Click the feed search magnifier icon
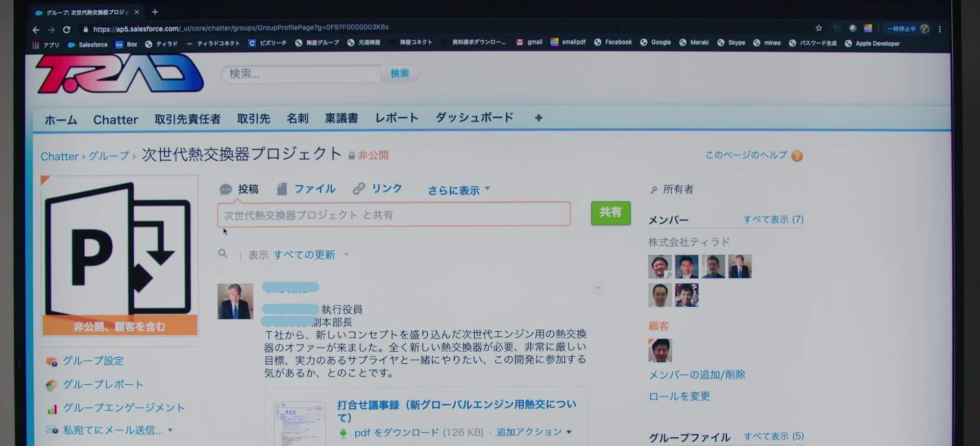Image resolution: width=980 pixels, height=446 pixels. (223, 254)
